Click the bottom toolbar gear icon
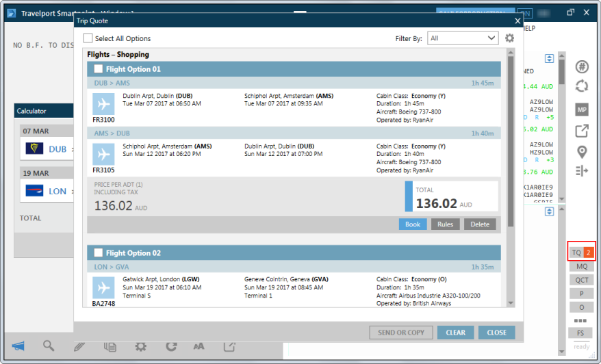The width and height of the screenshot is (601, 364). click(x=140, y=346)
